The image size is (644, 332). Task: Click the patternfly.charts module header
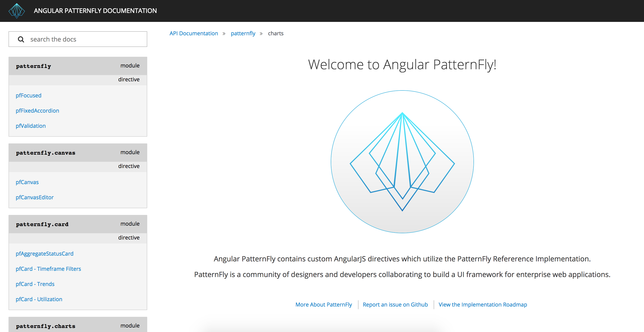45,326
